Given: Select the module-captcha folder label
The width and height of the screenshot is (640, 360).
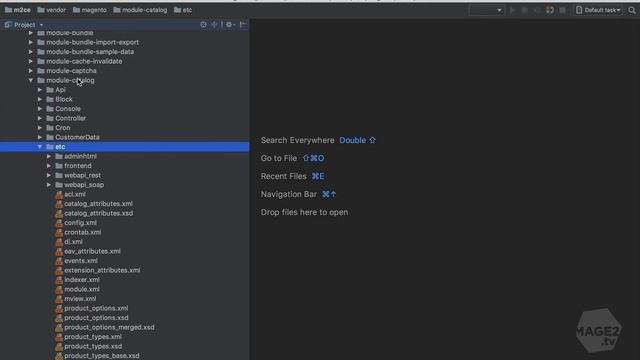Looking at the screenshot, I should (x=71, y=71).
